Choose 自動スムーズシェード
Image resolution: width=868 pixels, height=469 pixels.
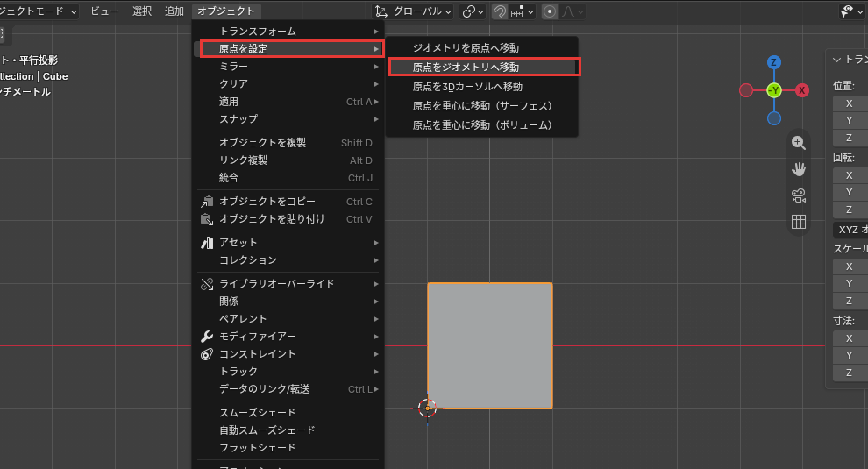289,430
